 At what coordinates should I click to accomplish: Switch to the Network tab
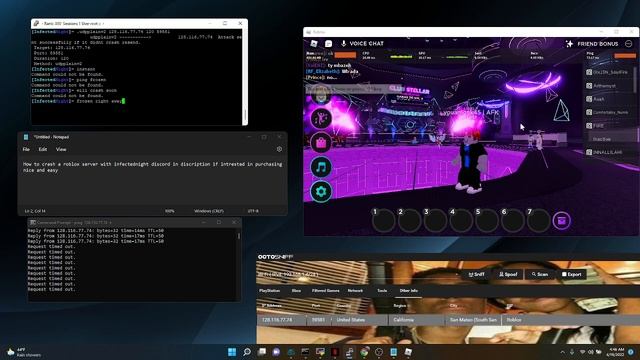click(x=355, y=291)
